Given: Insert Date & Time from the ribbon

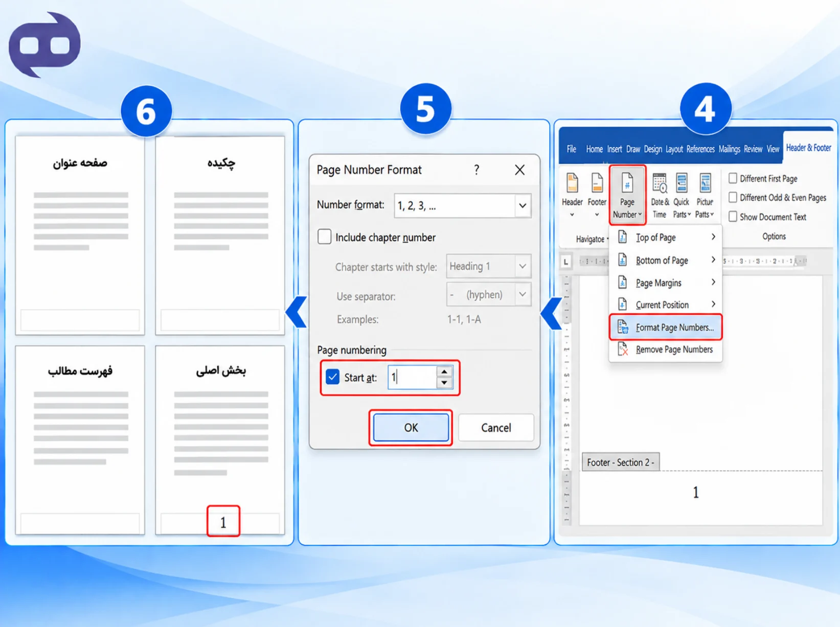Looking at the screenshot, I should coord(660,195).
